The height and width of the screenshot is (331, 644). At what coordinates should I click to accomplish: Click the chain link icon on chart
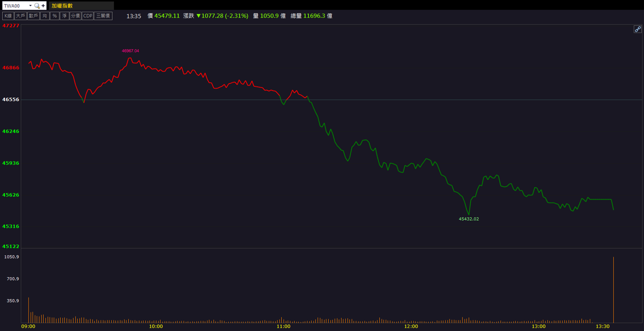(638, 29)
